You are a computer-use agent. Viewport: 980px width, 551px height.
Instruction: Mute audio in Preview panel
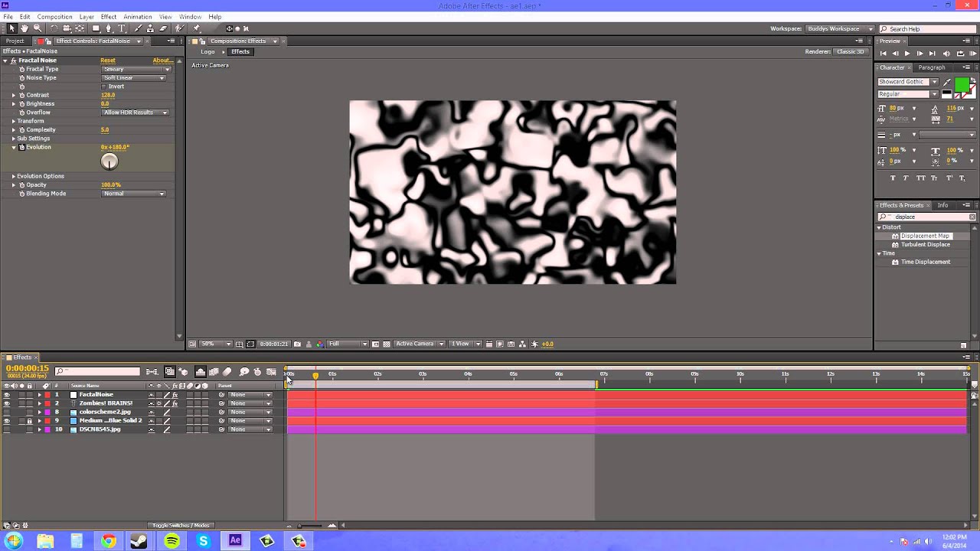pyautogui.click(x=946, y=54)
